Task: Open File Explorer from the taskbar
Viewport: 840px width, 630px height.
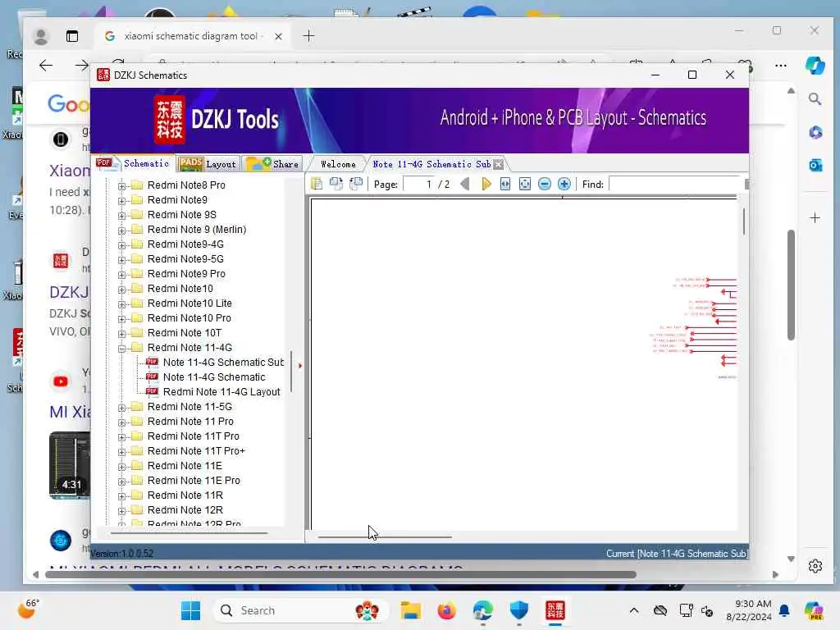Action: (x=411, y=610)
